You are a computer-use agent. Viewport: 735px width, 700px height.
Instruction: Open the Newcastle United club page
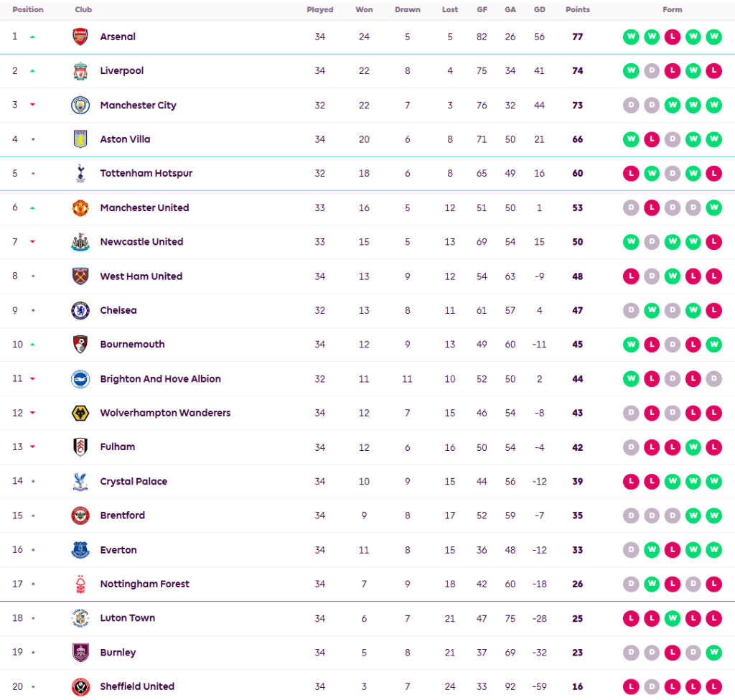141,242
